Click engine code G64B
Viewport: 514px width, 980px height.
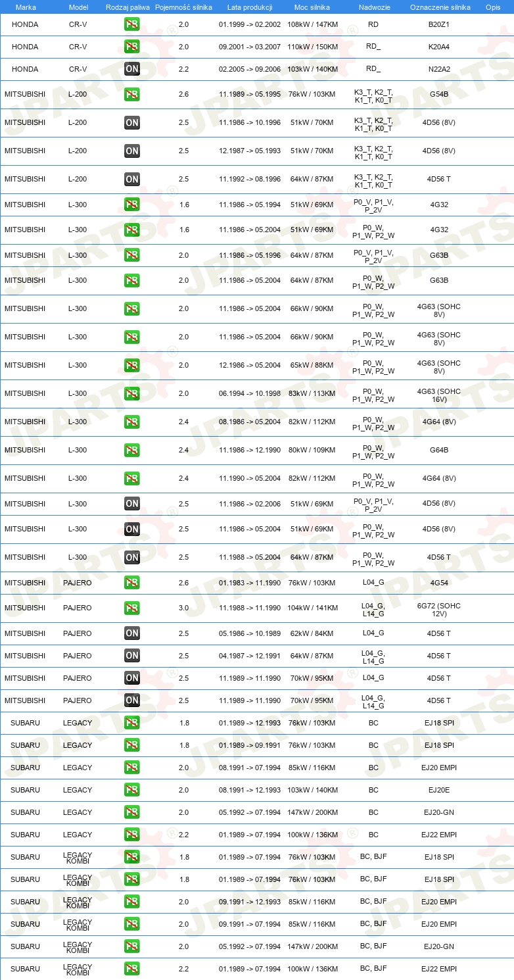click(x=439, y=450)
